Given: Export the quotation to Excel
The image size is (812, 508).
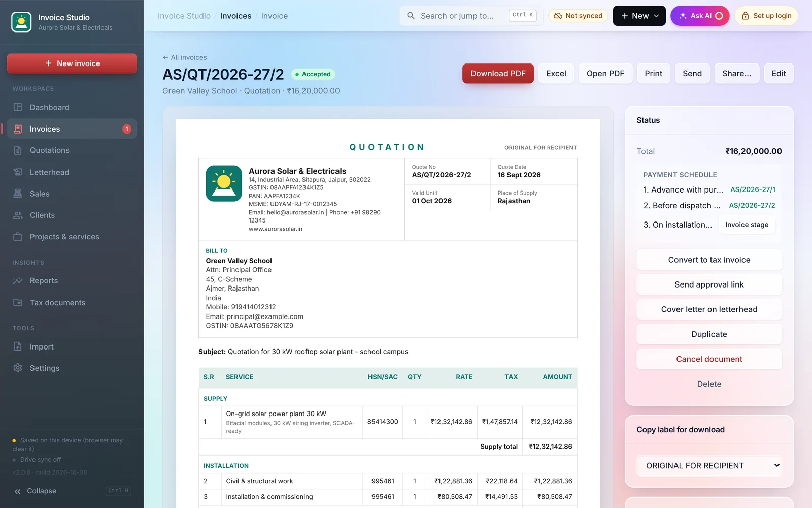Looking at the screenshot, I should pos(556,74).
